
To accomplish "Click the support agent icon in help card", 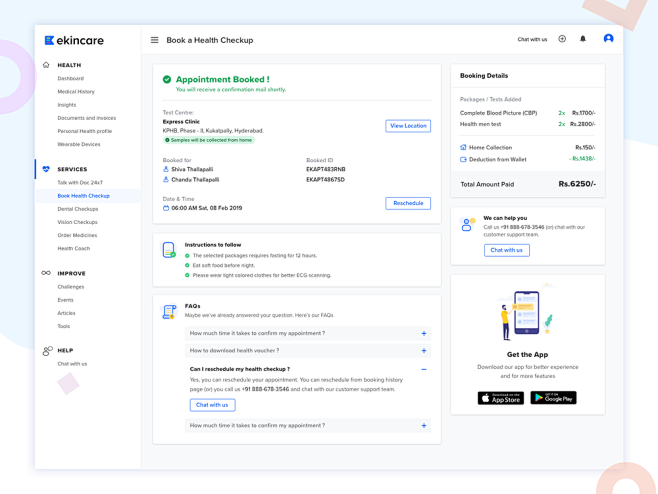I will 467,225.
